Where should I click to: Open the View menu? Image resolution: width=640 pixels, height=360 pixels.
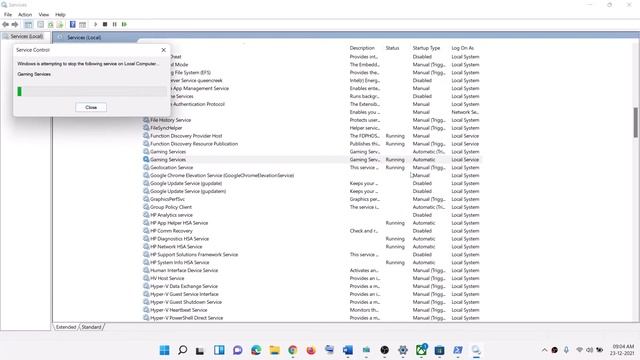(x=44, y=14)
